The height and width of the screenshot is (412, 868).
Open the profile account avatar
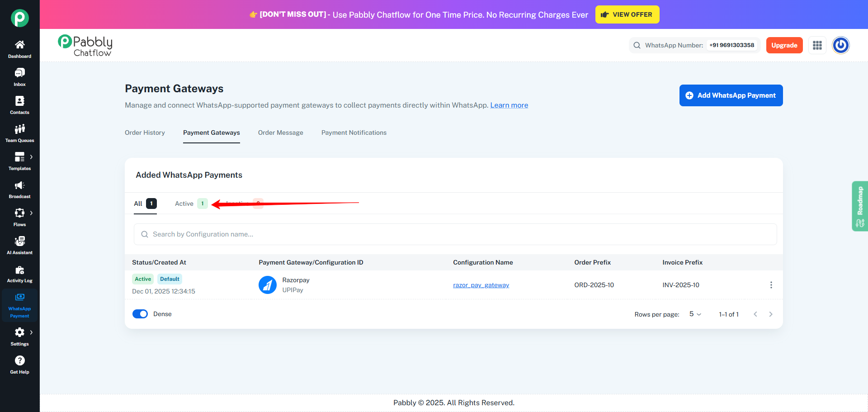coord(841,45)
